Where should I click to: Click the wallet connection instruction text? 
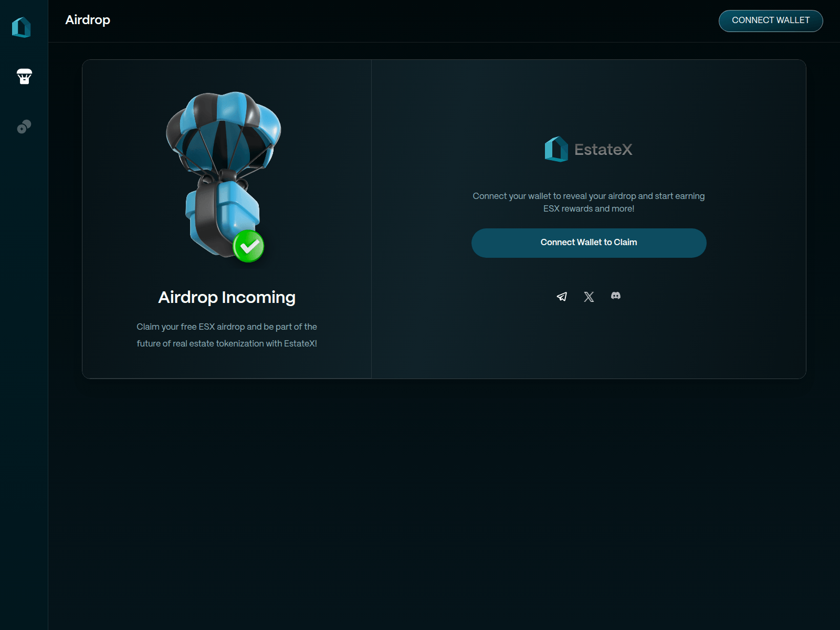click(x=589, y=202)
